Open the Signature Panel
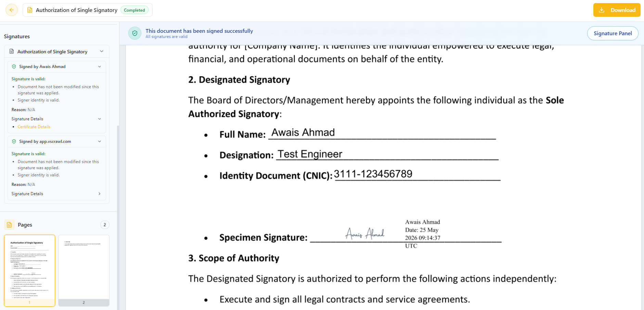644x310 pixels. (x=613, y=33)
